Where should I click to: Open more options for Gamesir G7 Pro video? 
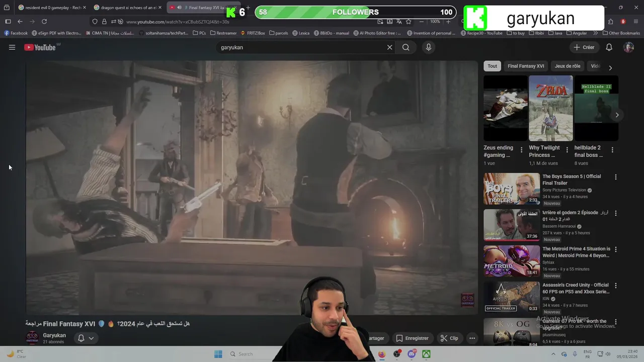coord(615,322)
